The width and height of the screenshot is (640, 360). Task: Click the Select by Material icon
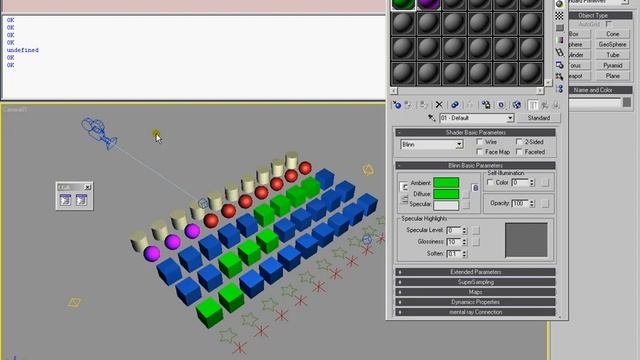(x=559, y=76)
